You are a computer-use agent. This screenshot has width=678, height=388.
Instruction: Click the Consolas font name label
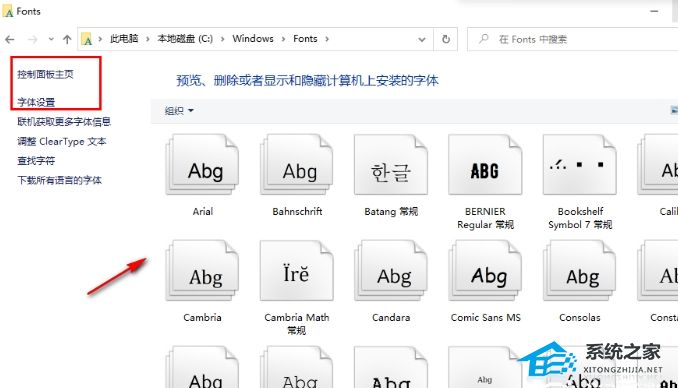[x=579, y=317]
